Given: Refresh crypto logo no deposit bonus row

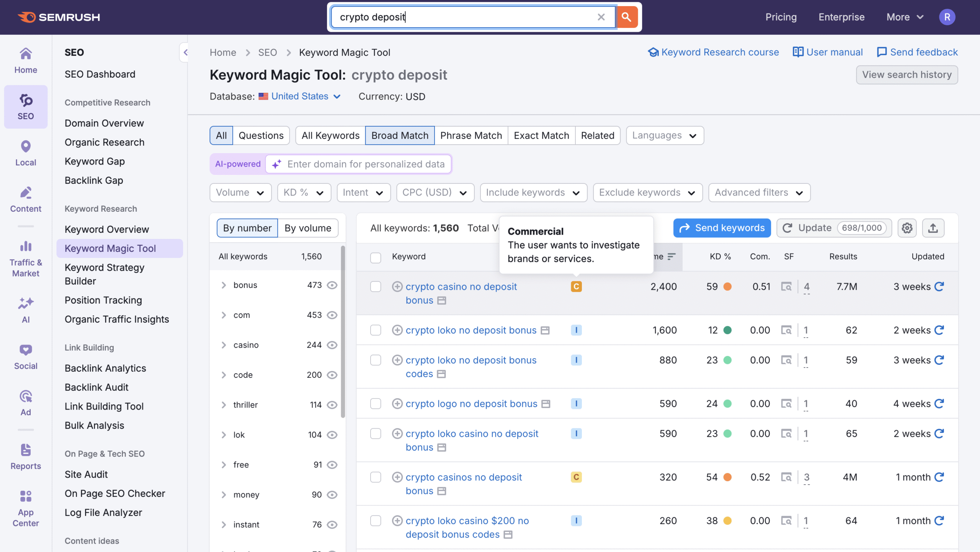Looking at the screenshot, I should (x=939, y=404).
